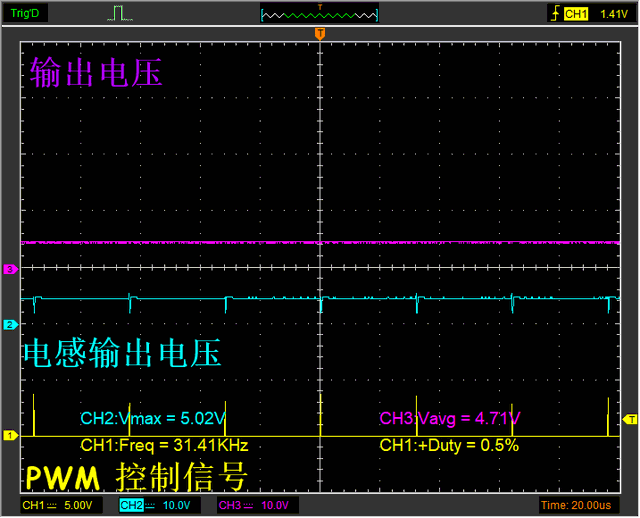Click the CH2:Vmax = 5.02V measurement
Image resolution: width=640 pixels, height=518 pixels.
point(152,418)
